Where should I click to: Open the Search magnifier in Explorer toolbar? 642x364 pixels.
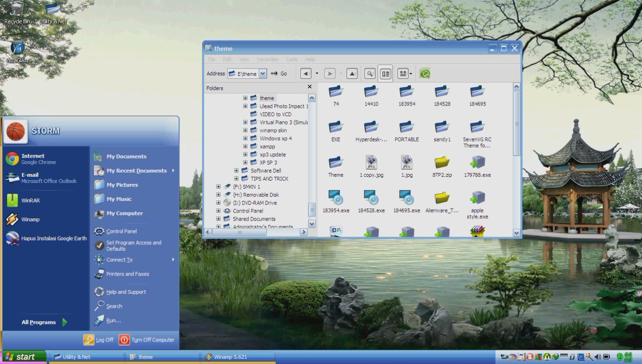370,74
